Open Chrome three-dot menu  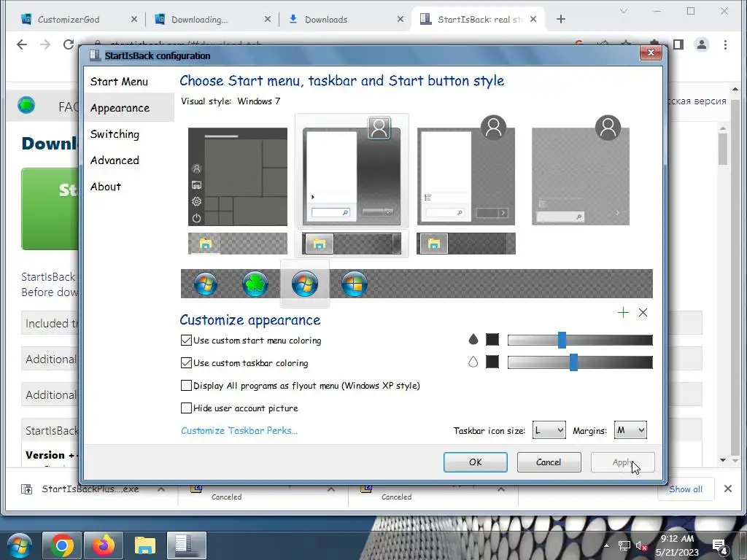(725, 44)
